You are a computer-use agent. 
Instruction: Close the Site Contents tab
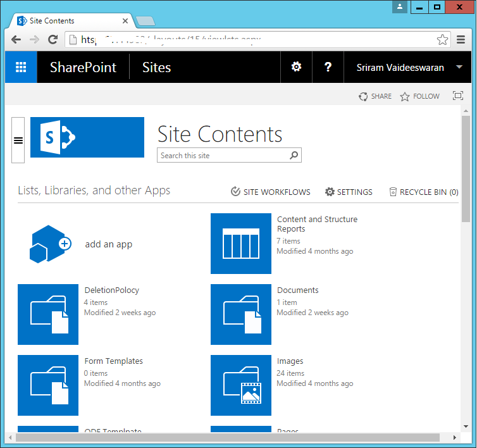125,21
